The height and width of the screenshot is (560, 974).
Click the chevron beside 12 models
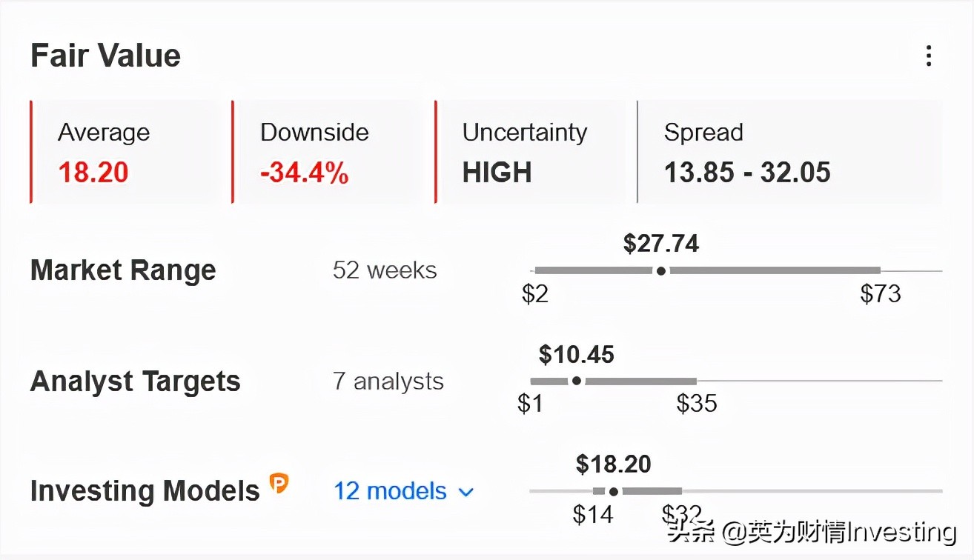pyautogui.click(x=466, y=492)
